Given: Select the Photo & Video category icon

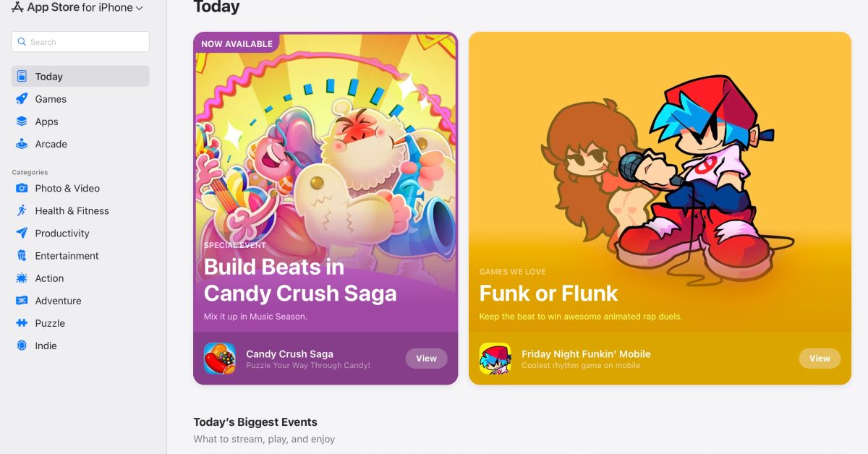Looking at the screenshot, I should 22,188.
